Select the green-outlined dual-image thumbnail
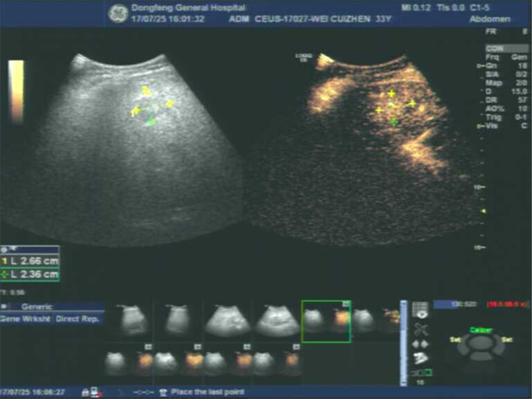The height and width of the screenshot is (399, 532). (326, 321)
